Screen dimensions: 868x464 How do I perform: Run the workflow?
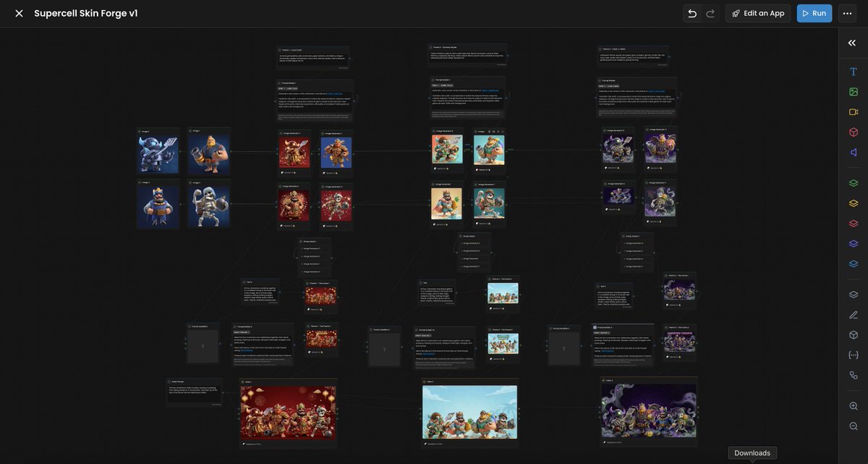click(x=814, y=13)
